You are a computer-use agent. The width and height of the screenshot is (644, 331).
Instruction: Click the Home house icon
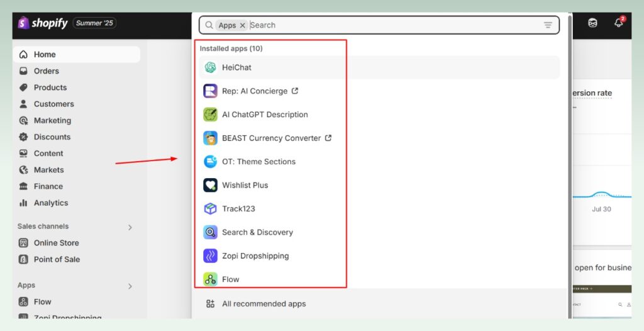[23, 54]
